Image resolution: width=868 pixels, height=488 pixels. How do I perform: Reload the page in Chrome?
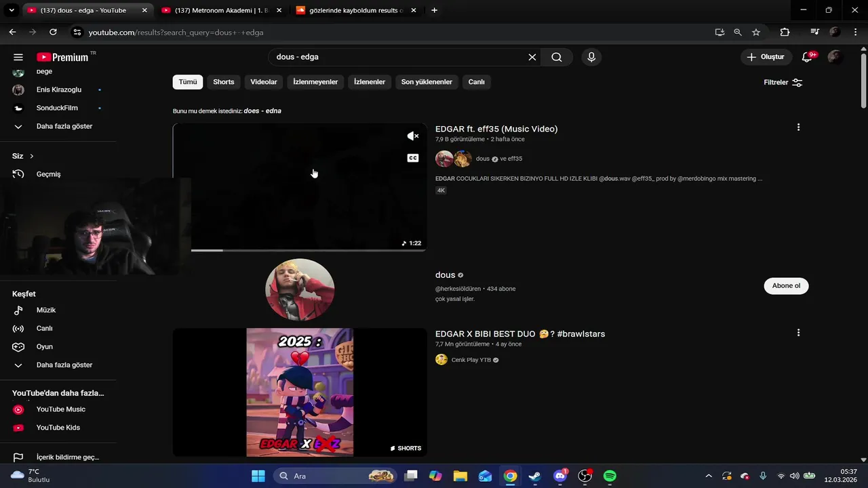tap(53, 32)
